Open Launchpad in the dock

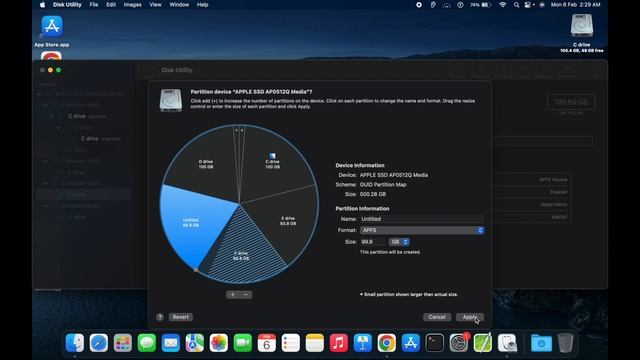123,342
